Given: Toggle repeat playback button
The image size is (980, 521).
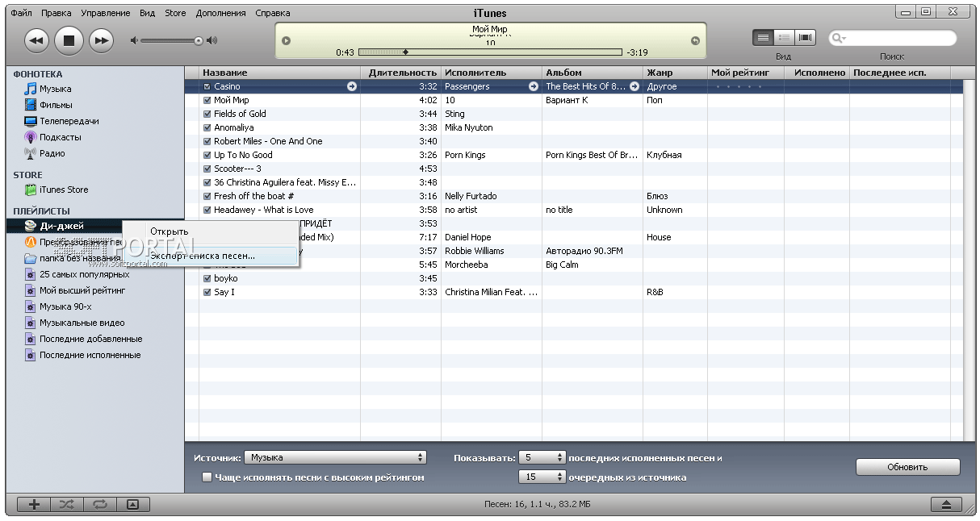Looking at the screenshot, I should (x=100, y=504).
